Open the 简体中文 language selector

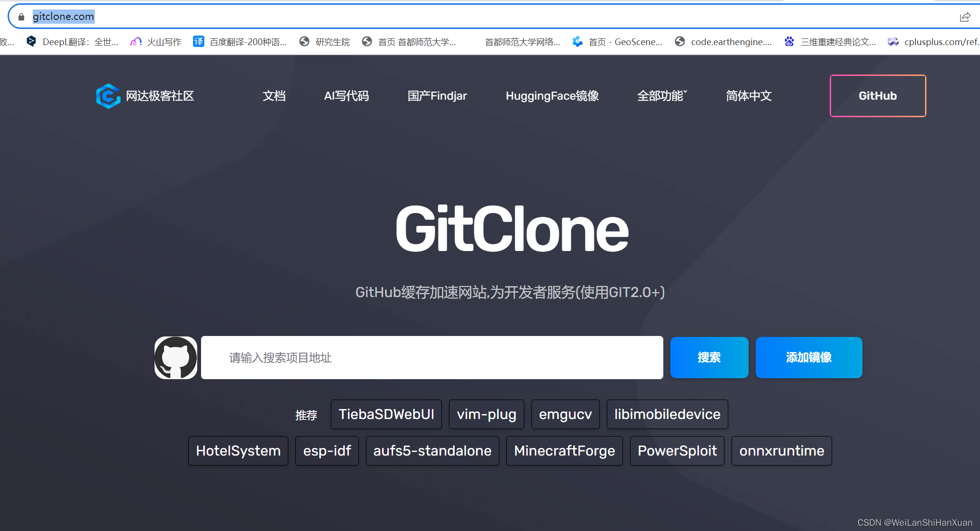coord(748,96)
